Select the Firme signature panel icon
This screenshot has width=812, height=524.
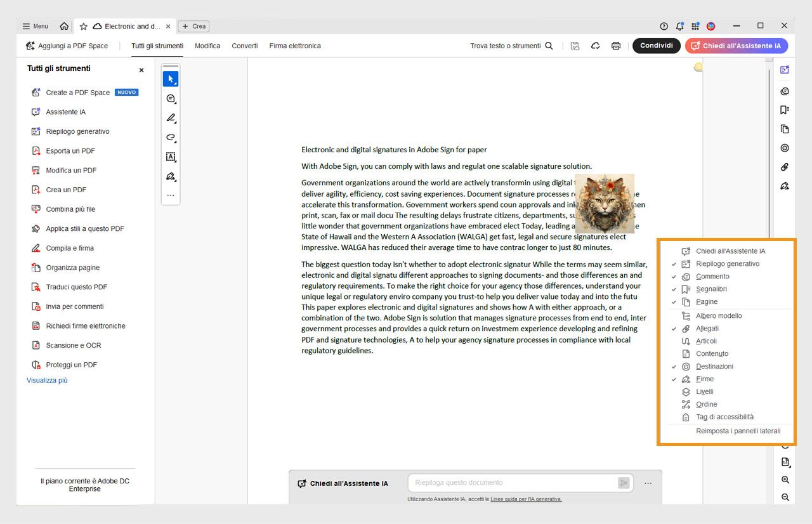coord(784,186)
